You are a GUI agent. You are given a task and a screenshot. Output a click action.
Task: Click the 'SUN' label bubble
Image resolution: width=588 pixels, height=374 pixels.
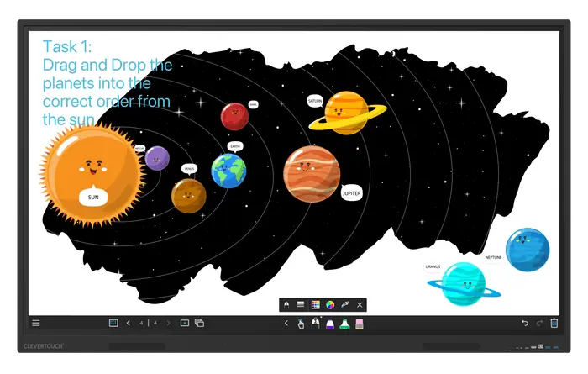93,197
